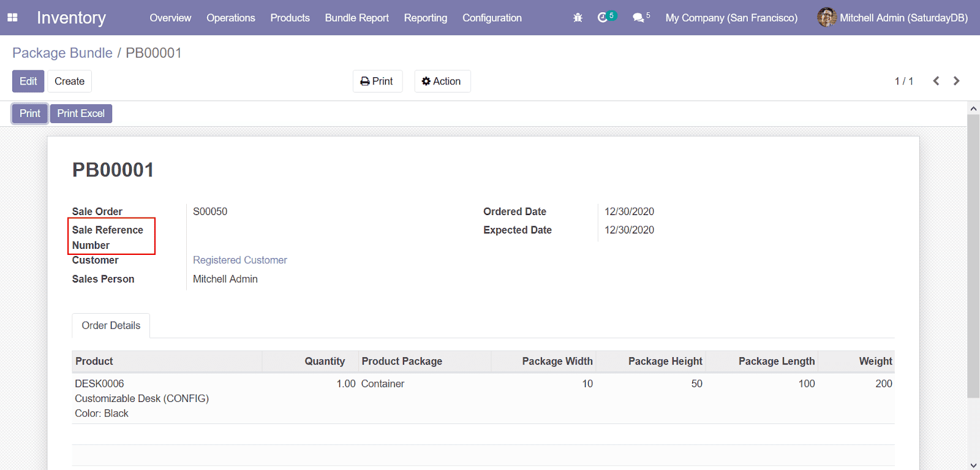Image resolution: width=980 pixels, height=470 pixels.
Task: Sort by Product Package column header
Action: pyautogui.click(x=424, y=361)
